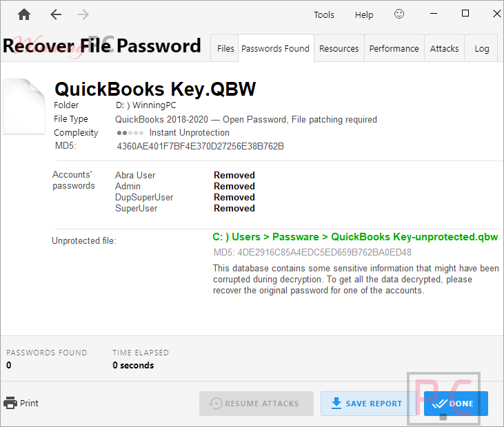This screenshot has height=427, width=504.
Task: Switch to the Files tab
Action: [225, 48]
